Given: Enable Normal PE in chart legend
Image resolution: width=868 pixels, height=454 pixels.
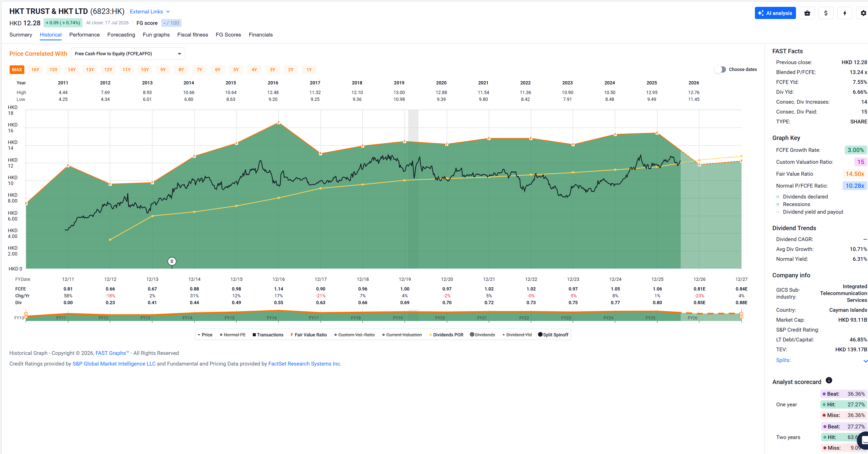Looking at the screenshot, I should (233, 335).
